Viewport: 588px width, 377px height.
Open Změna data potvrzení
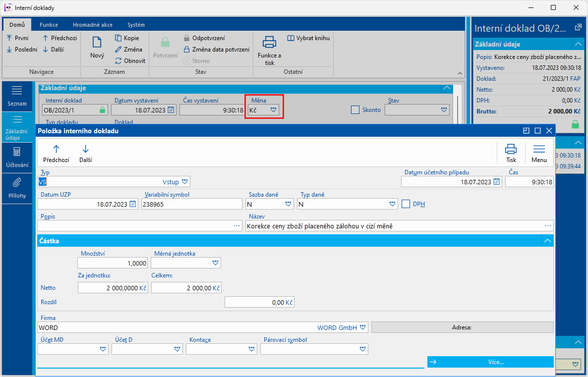(216, 49)
